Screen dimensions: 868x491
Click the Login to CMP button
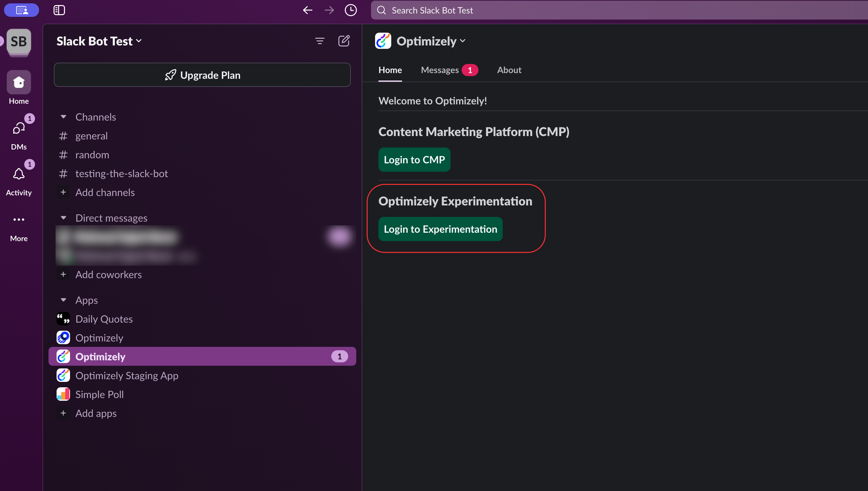pos(414,160)
